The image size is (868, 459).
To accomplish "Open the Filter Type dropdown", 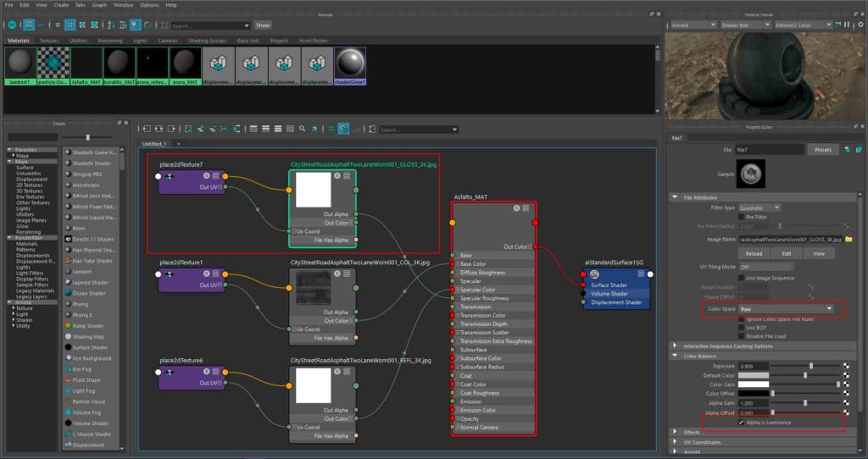I will click(759, 207).
